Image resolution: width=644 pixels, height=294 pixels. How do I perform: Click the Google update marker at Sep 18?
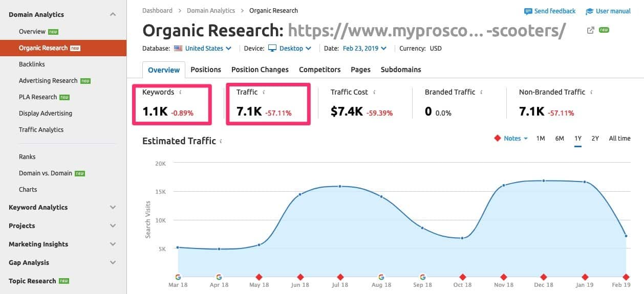tap(422, 277)
